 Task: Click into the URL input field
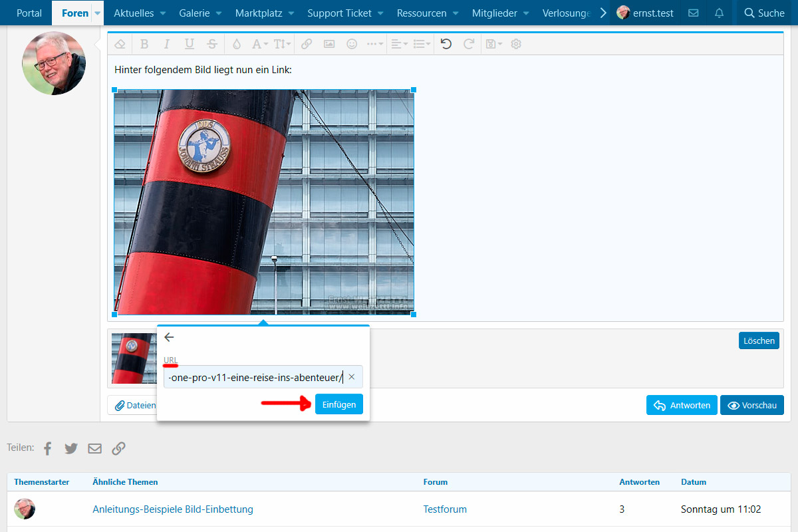[263, 377]
